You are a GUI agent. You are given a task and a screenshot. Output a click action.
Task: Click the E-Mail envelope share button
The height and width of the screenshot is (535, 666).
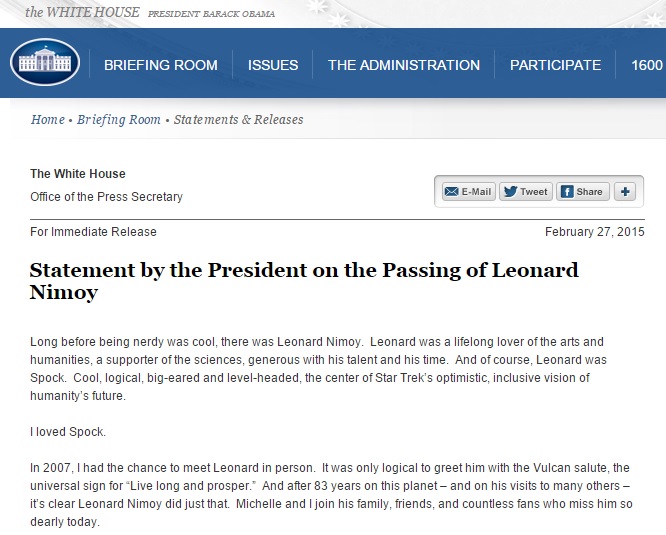[468, 191]
